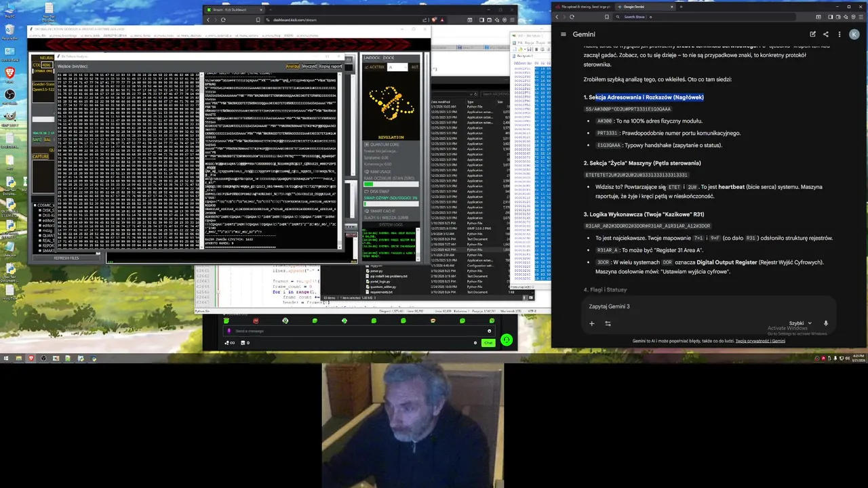Click the UNDOCK label above the ACKTRIX checkbox

click(x=372, y=58)
